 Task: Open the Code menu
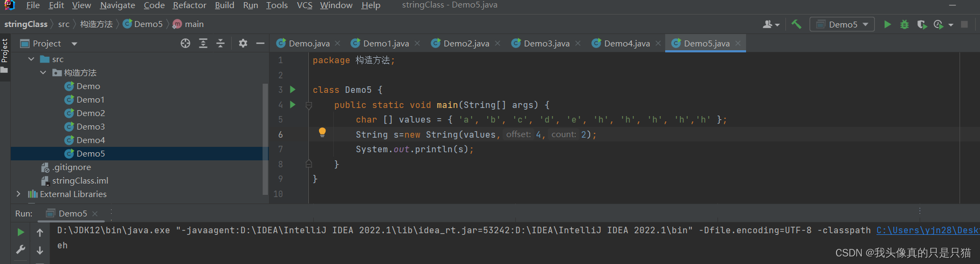tap(154, 5)
